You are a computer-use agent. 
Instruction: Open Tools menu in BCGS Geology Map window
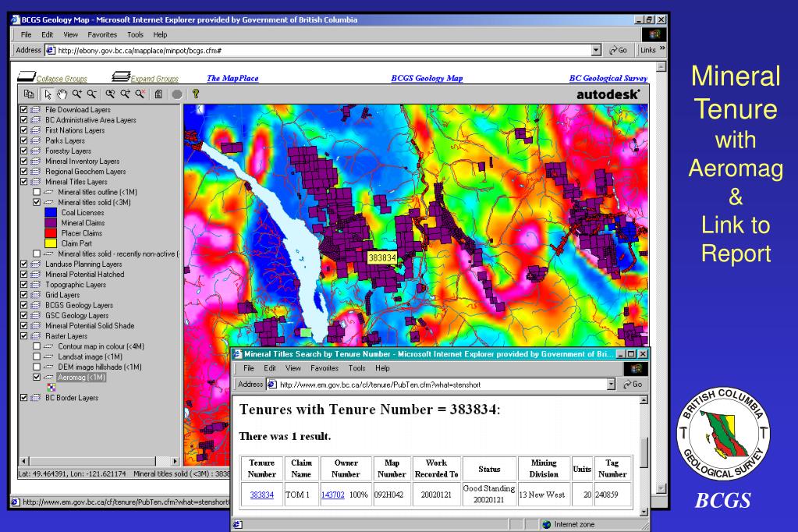(x=135, y=34)
